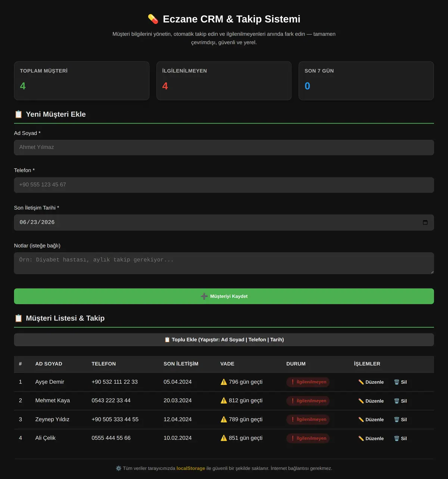
Task: Edit the Ayşe Demir customer record
Action: tap(371, 382)
